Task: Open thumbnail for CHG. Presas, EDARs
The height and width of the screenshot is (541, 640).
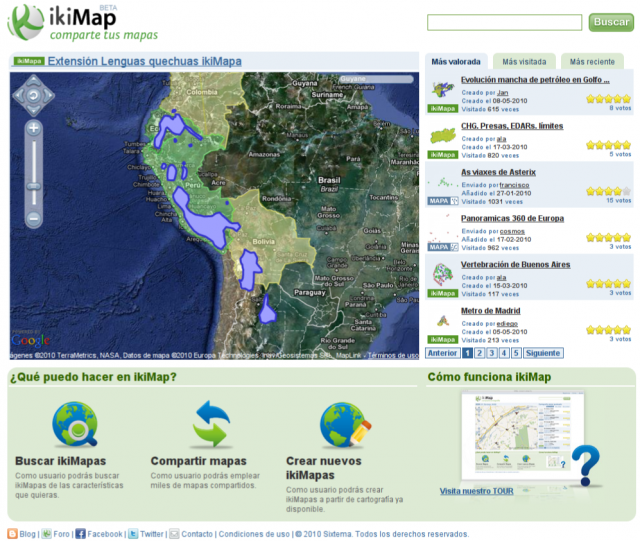Action: click(443, 136)
